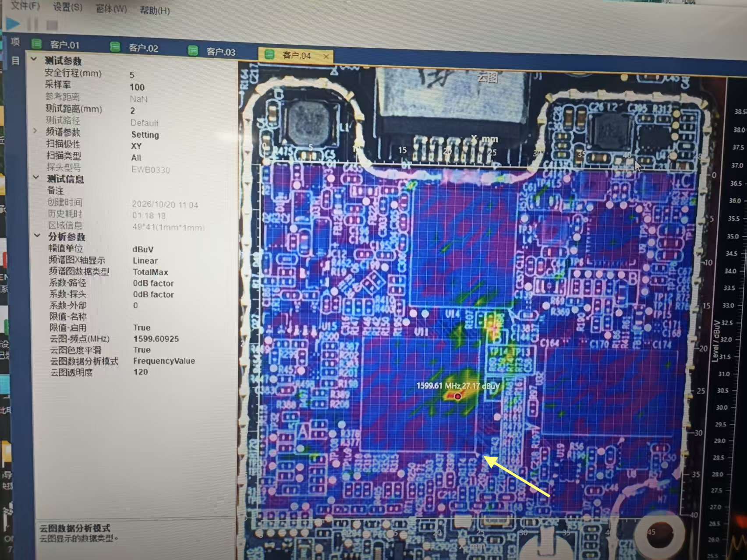
Task: Switch to the 客户.01 tab
Action: [65, 45]
